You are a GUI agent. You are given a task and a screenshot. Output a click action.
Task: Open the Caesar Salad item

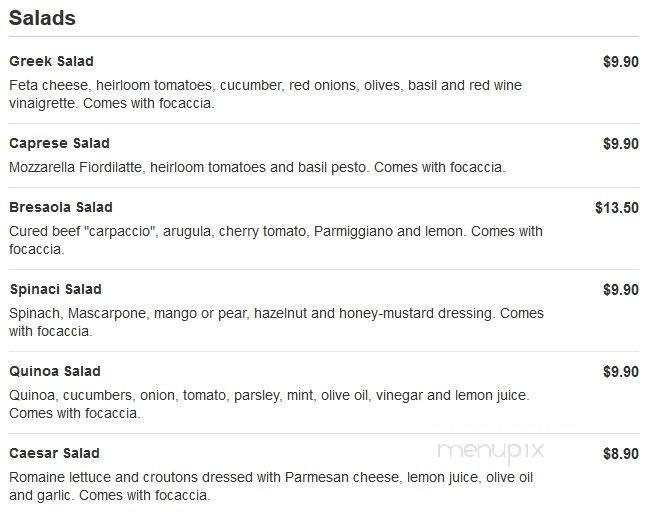[54, 454]
